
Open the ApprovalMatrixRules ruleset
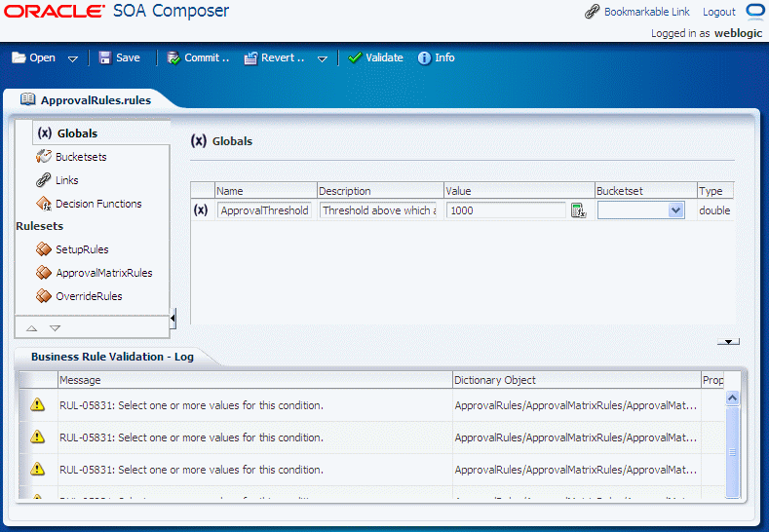tap(104, 273)
